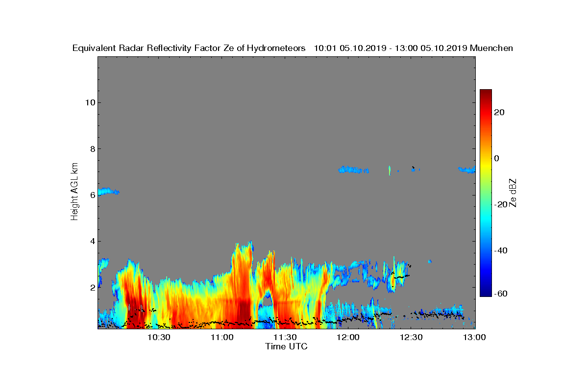This screenshot has width=588, height=392.
Task: Click the Ze colorbar scale
Action: pos(486,193)
